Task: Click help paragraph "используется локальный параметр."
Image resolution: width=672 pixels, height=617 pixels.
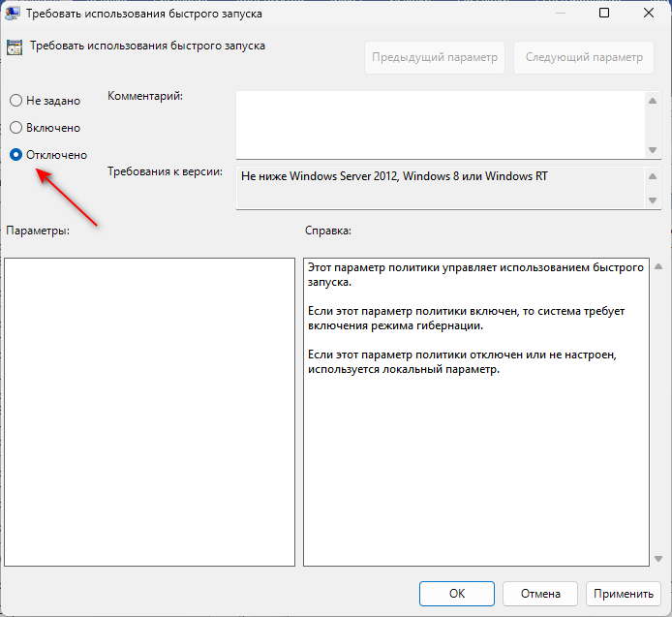Action: coord(404,369)
